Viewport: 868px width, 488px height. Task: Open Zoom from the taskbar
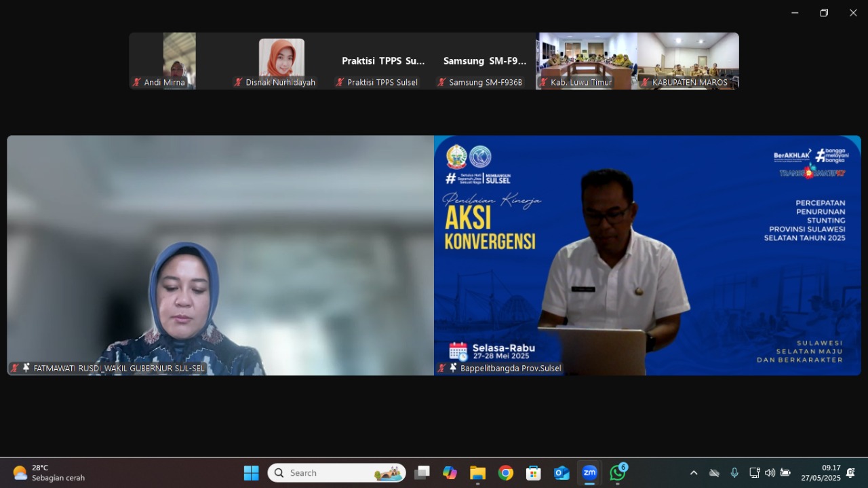pyautogui.click(x=589, y=473)
